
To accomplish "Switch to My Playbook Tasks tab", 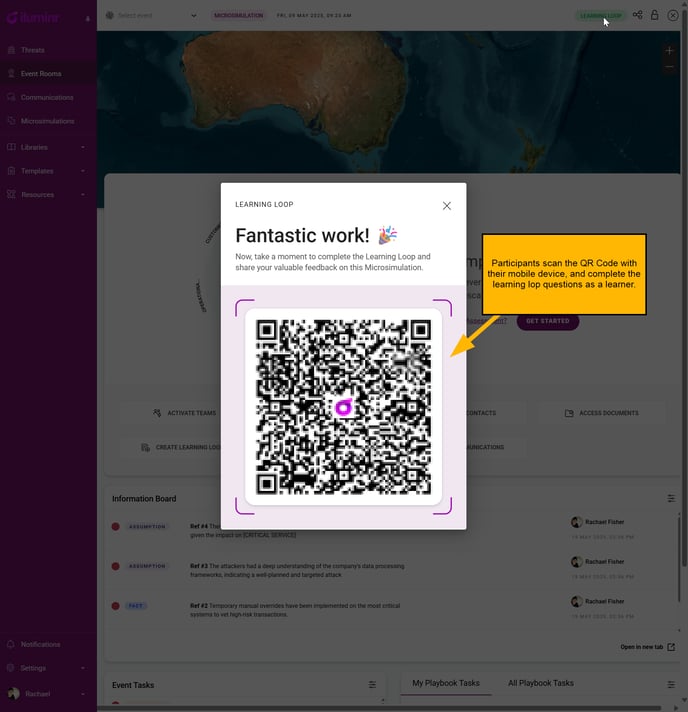I will point(446,683).
